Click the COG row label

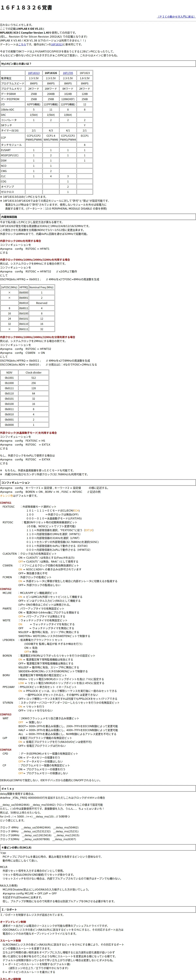13,181
